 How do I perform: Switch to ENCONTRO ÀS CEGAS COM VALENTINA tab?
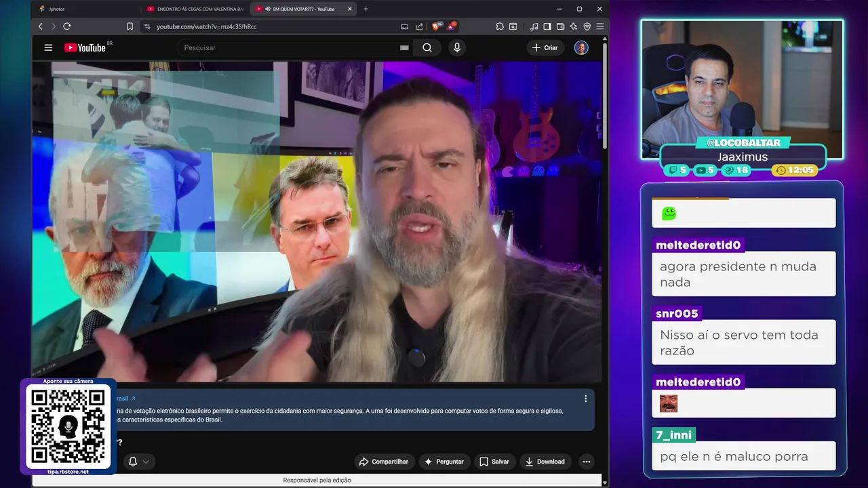(x=195, y=9)
